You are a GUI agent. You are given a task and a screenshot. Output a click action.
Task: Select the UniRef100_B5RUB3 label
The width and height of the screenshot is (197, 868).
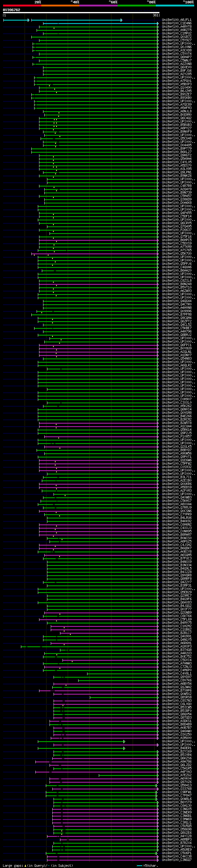pyautogui.click(x=177, y=125)
